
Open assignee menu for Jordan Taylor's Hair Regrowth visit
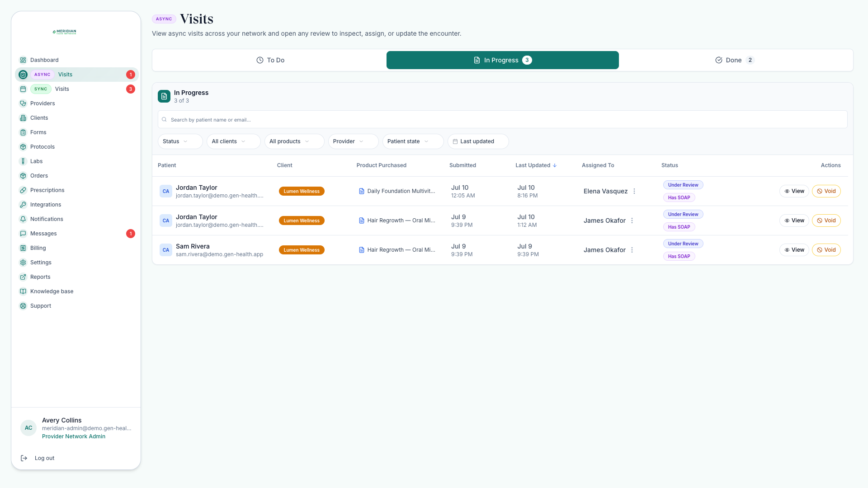(632, 221)
